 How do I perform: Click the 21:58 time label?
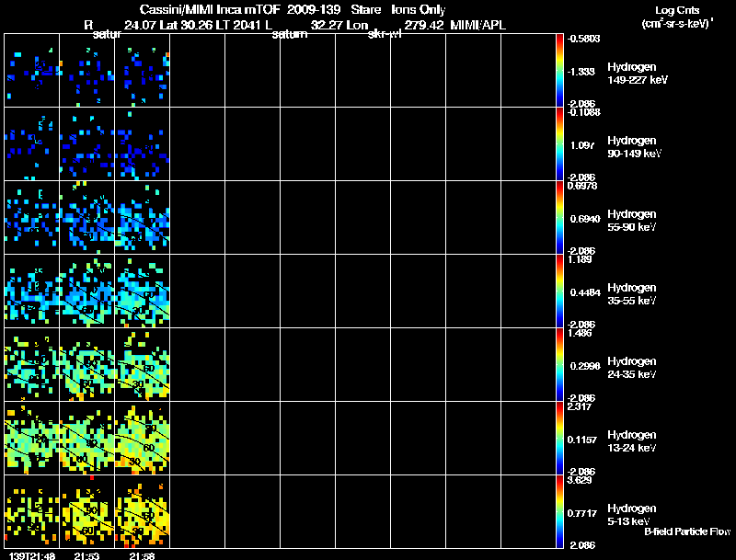point(141,555)
